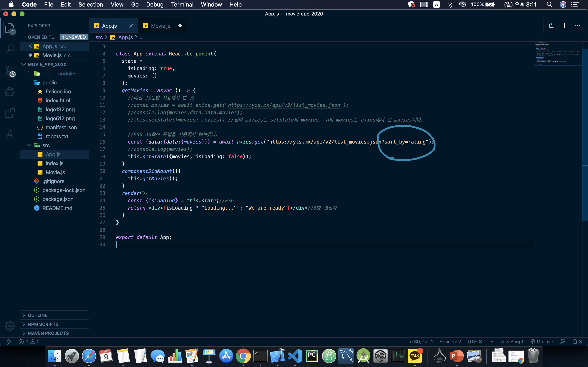Collapse the public folder

coord(49,83)
